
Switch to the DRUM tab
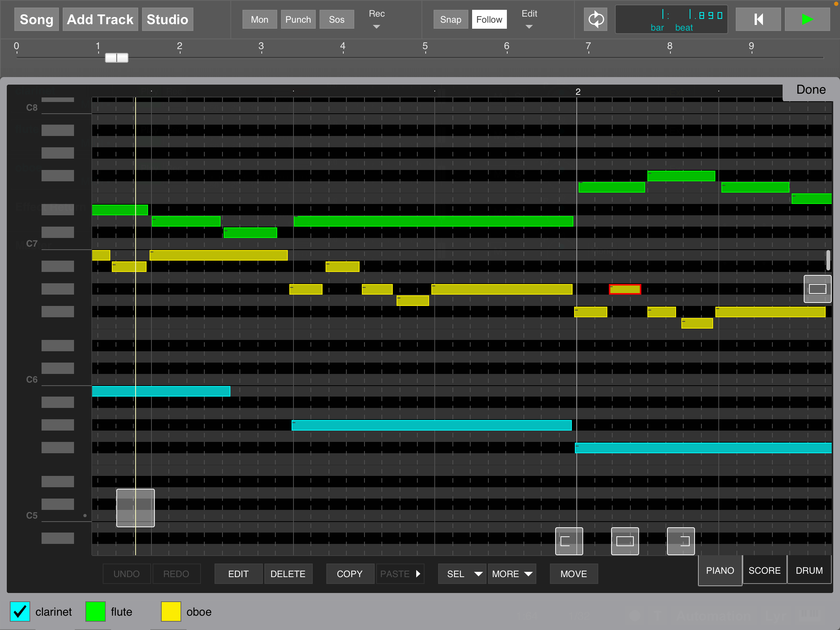[x=809, y=570]
